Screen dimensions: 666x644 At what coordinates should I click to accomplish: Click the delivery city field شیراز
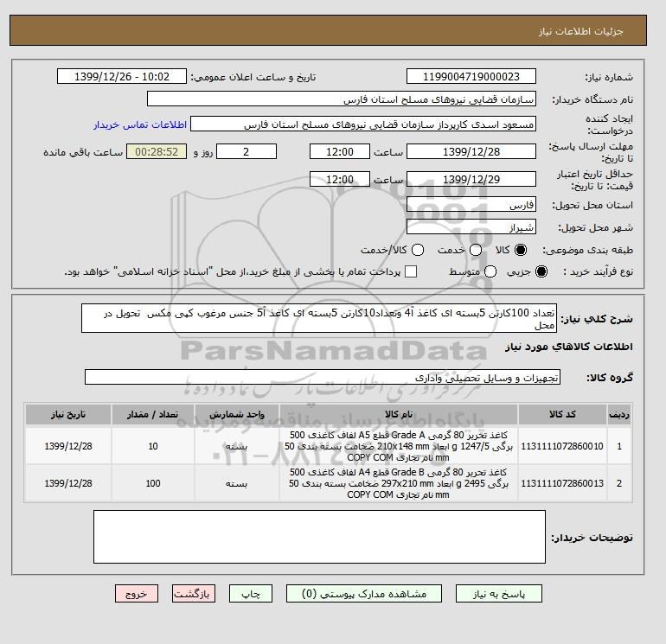tap(471, 227)
